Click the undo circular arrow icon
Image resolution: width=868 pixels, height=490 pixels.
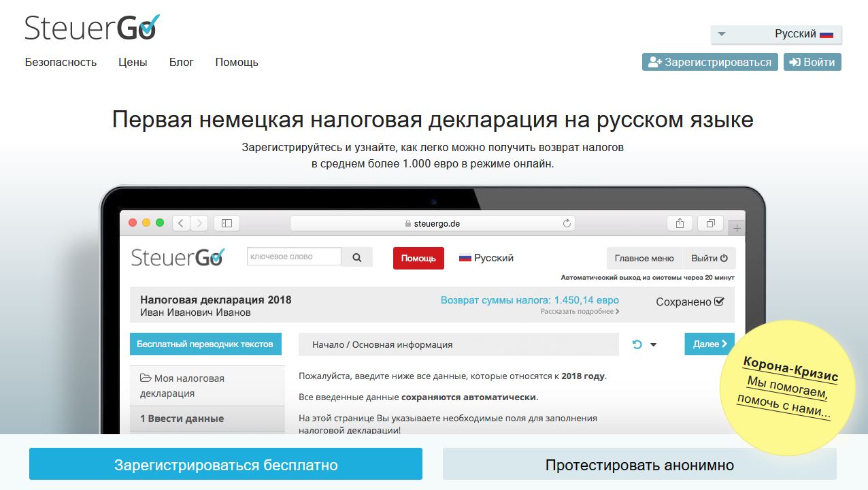(637, 344)
